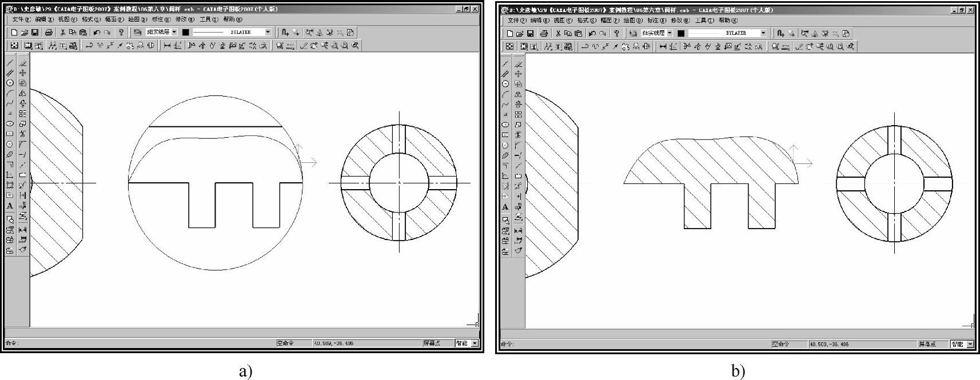Click the four-slot ring section view in window a
Screen dimensions: 980x380
[399, 183]
